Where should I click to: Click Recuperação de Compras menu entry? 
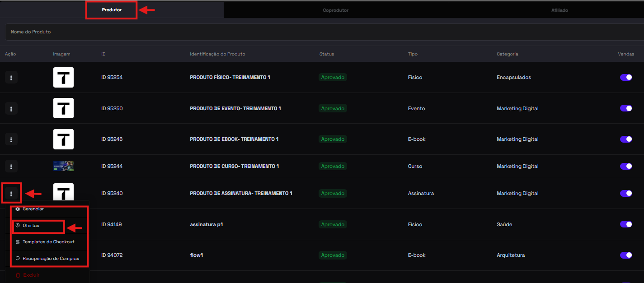50,259
